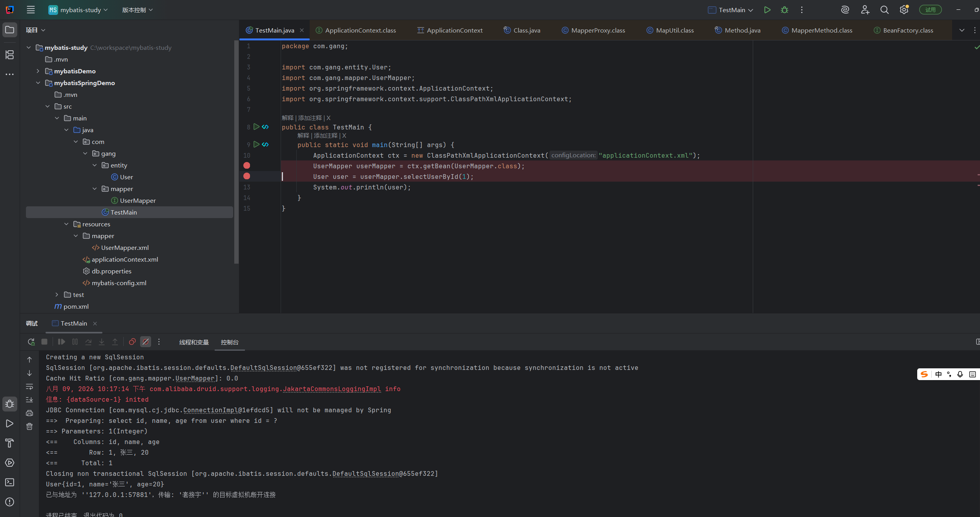The height and width of the screenshot is (517, 980).
Task: Collapse the resources folder
Action: [x=66, y=224]
